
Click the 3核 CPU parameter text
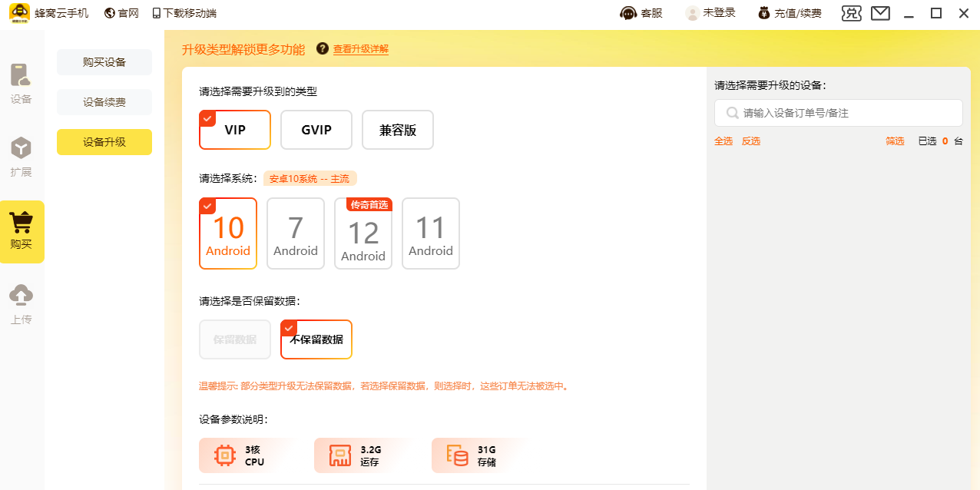click(x=254, y=455)
